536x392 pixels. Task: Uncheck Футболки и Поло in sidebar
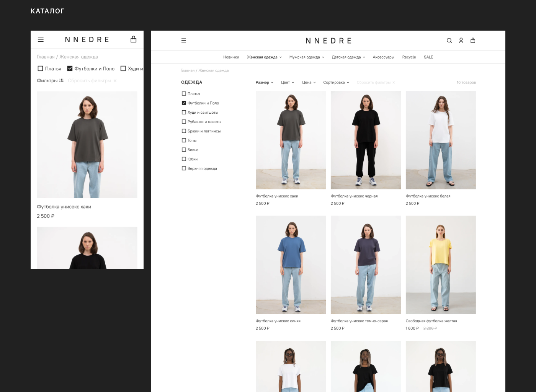[x=184, y=103]
